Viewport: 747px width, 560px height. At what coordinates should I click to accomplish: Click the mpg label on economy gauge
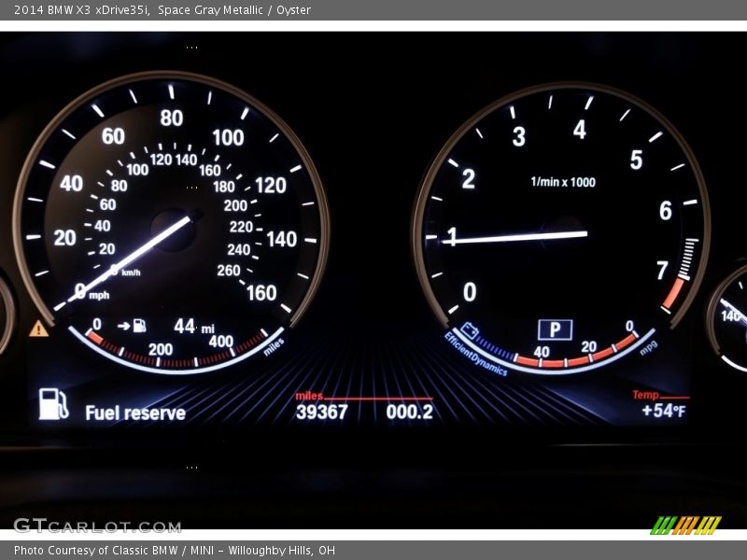point(649,347)
